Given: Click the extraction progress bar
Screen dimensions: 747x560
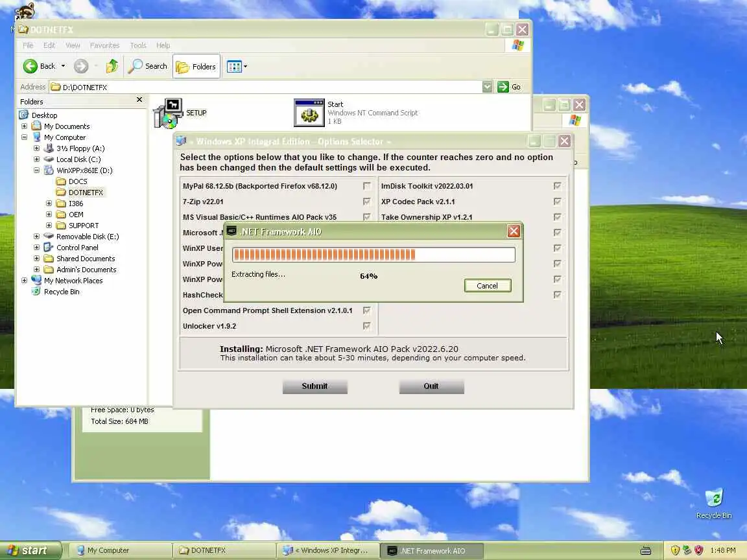Looking at the screenshot, I should point(373,254).
